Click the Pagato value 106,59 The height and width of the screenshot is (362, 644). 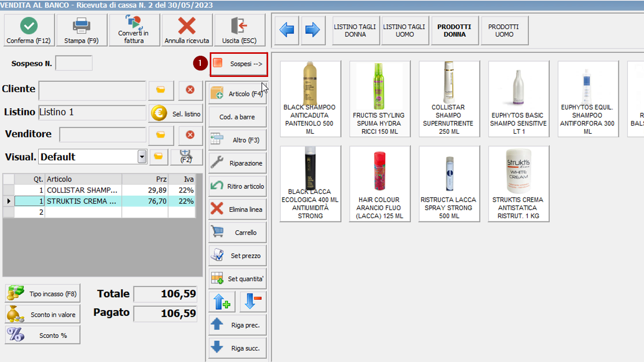(165, 314)
